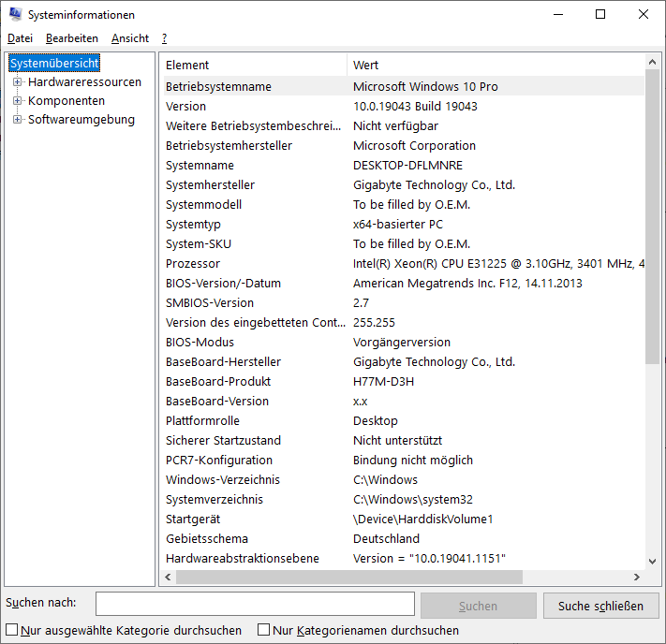Screen dimensions: 666x644
Task: Select the BIOS-Version/-Datum row
Action: tap(404, 284)
